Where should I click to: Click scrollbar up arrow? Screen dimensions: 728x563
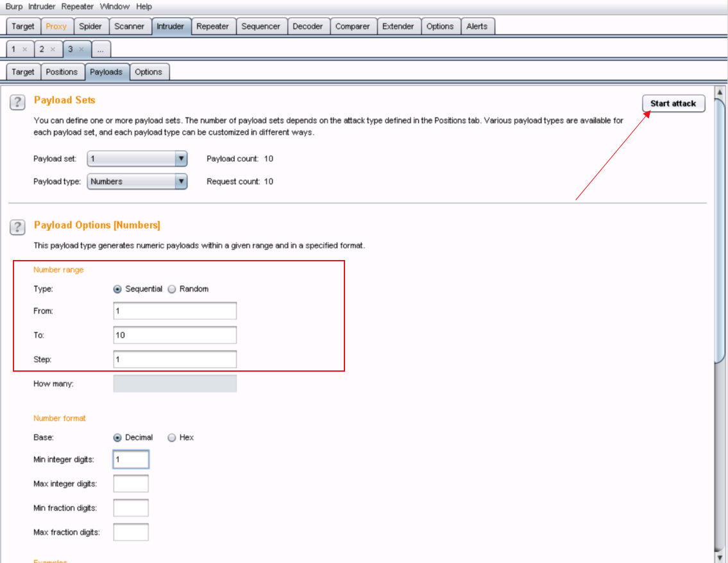pyautogui.click(x=720, y=92)
